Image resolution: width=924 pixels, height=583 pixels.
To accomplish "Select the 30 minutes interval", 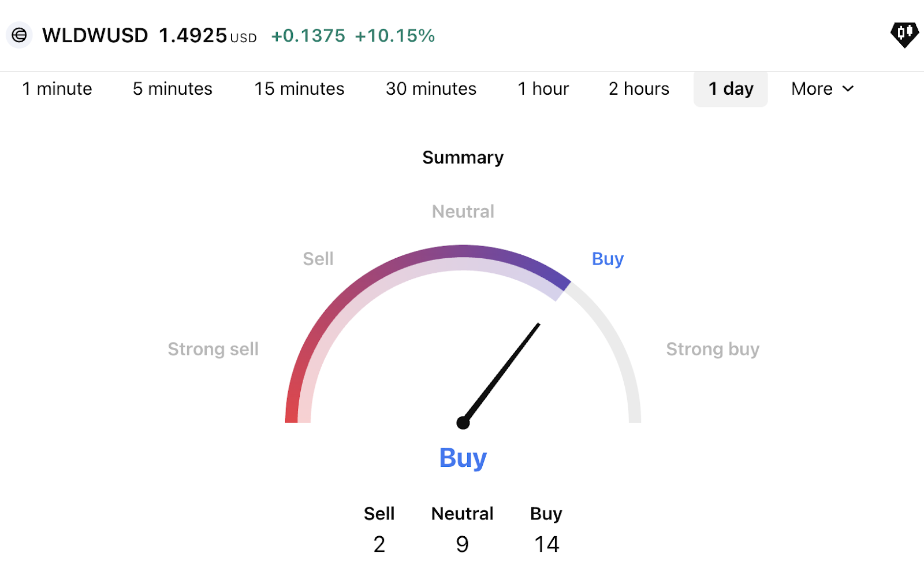I will (x=431, y=89).
